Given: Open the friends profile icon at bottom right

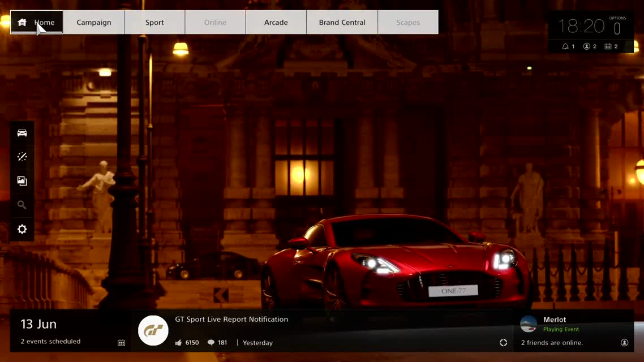Looking at the screenshot, I should tap(624, 342).
